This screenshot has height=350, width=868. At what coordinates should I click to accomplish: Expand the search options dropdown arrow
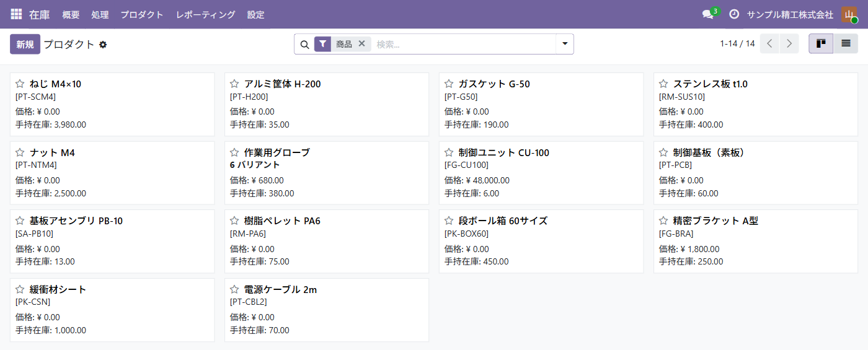[565, 44]
